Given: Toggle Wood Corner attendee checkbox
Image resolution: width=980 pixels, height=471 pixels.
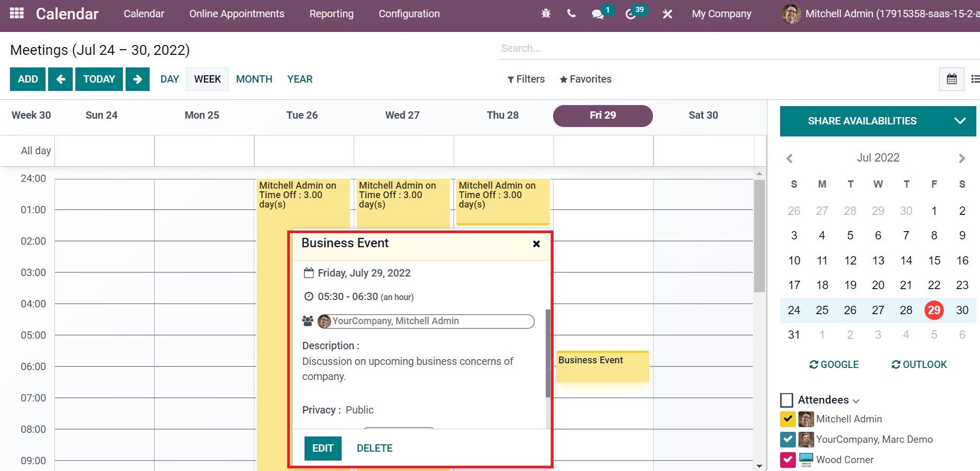Looking at the screenshot, I should [788, 460].
